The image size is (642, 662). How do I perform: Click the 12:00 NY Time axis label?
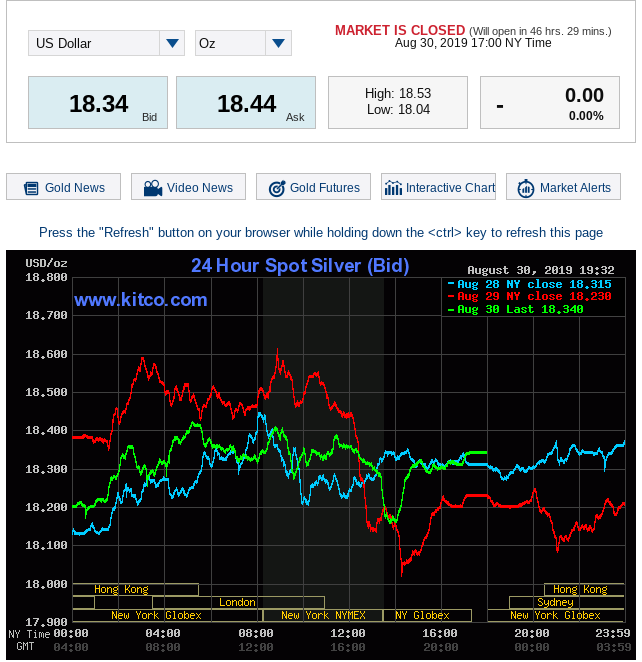(347, 633)
